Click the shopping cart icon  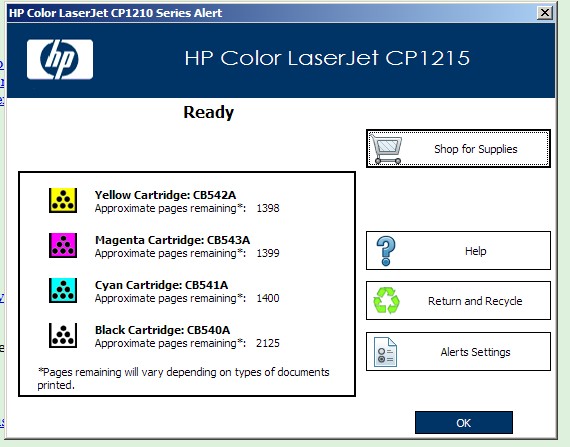click(x=386, y=149)
